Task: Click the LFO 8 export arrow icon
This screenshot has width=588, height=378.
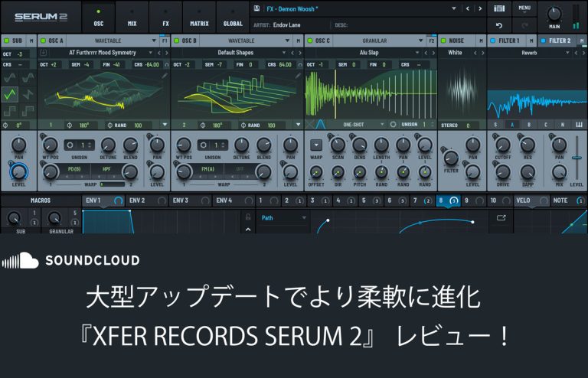Action: point(501,217)
